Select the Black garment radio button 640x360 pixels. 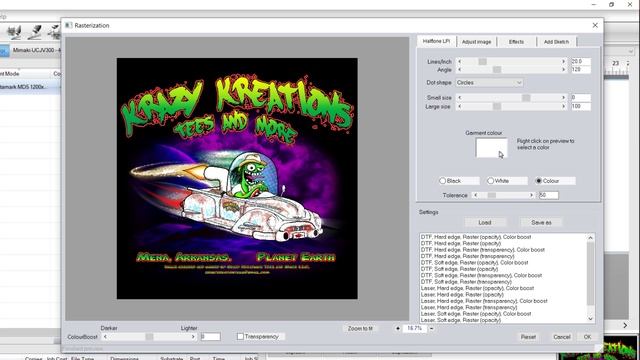click(442, 181)
